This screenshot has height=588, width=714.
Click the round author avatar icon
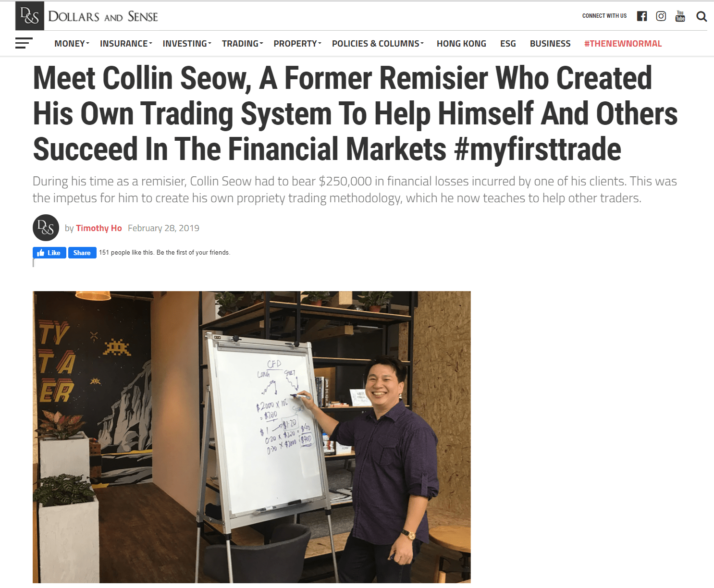pos(46,228)
